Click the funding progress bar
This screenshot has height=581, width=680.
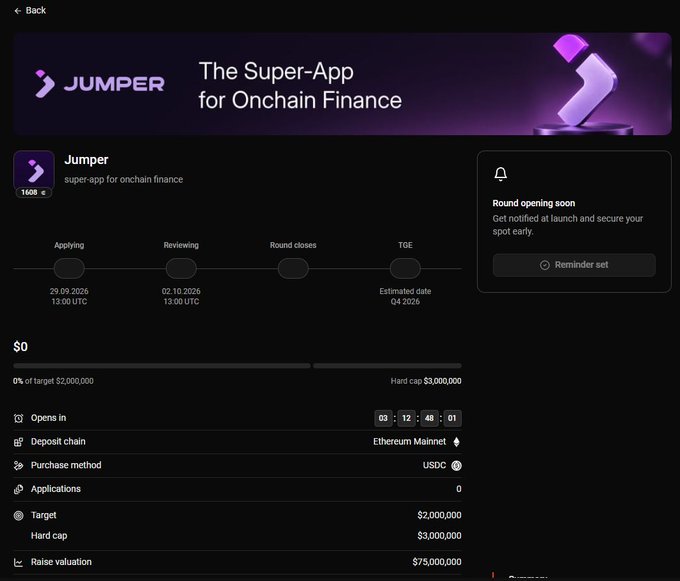coord(237,366)
